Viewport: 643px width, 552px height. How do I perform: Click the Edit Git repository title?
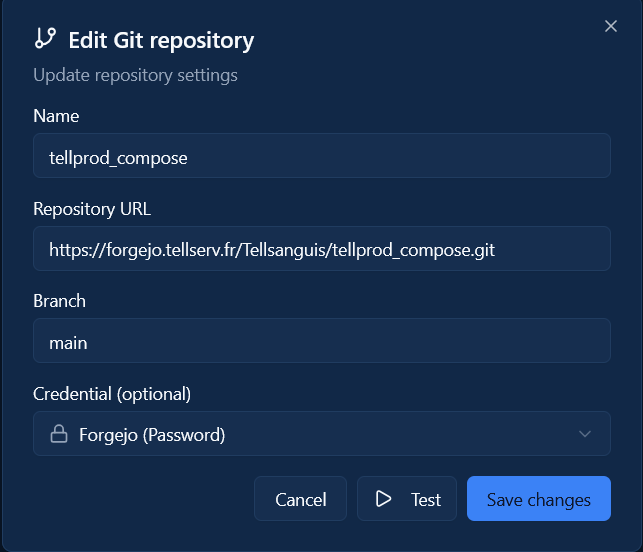click(x=161, y=41)
